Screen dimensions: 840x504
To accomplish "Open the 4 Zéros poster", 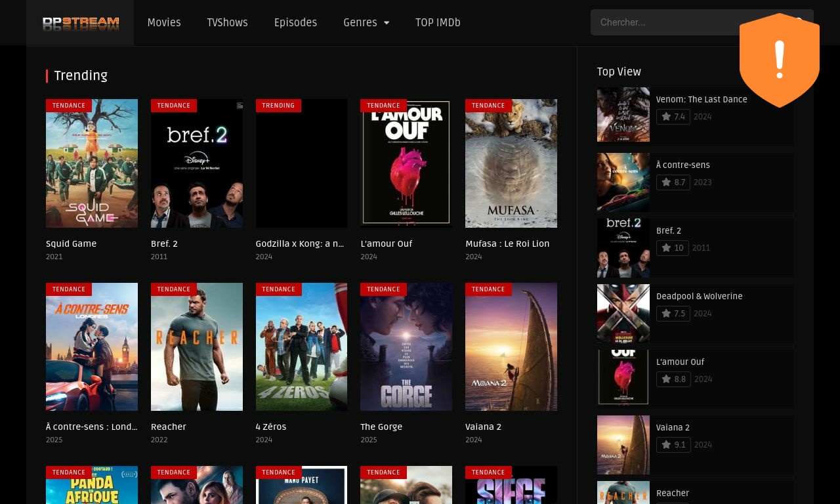I will pyautogui.click(x=301, y=347).
